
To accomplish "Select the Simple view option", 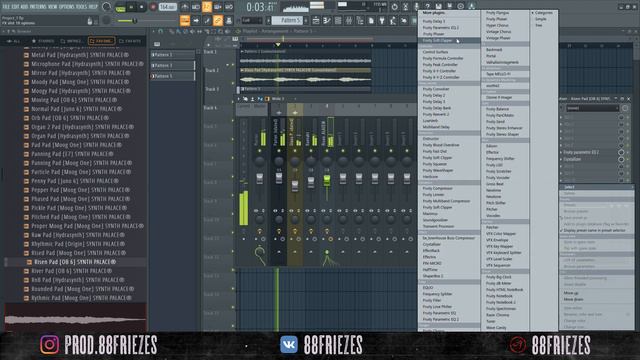I will 540,19.
